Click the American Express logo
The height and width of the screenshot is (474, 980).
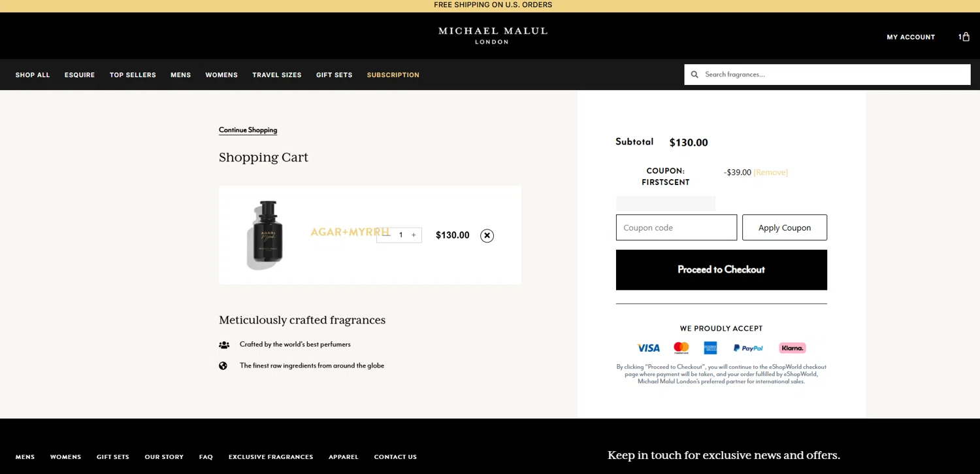[710, 348]
